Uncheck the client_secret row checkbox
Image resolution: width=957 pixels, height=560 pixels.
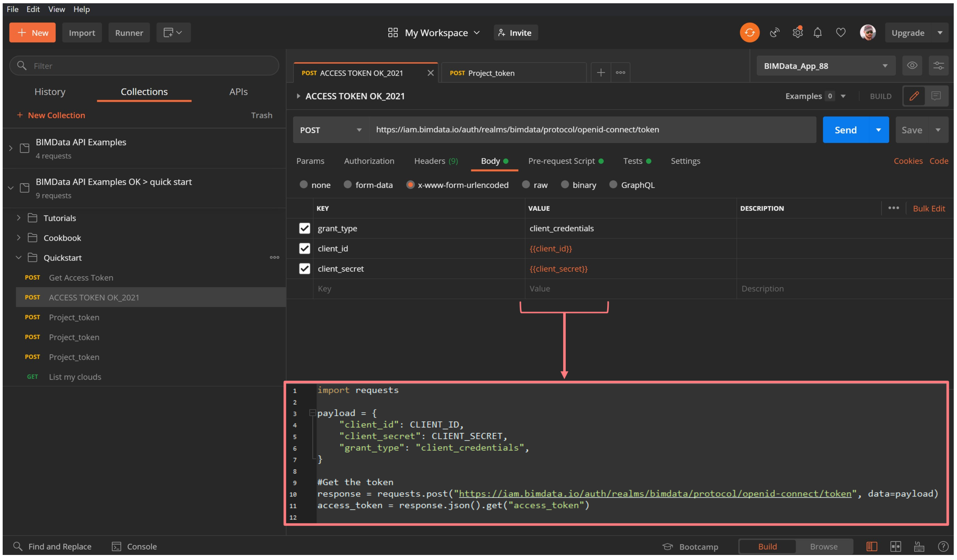click(305, 268)
